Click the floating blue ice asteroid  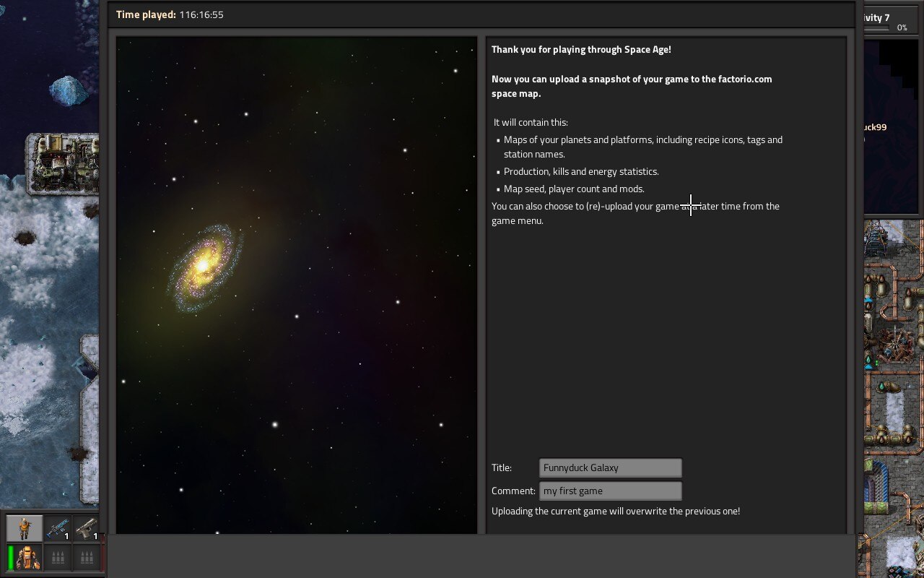(x=69, y=90)
